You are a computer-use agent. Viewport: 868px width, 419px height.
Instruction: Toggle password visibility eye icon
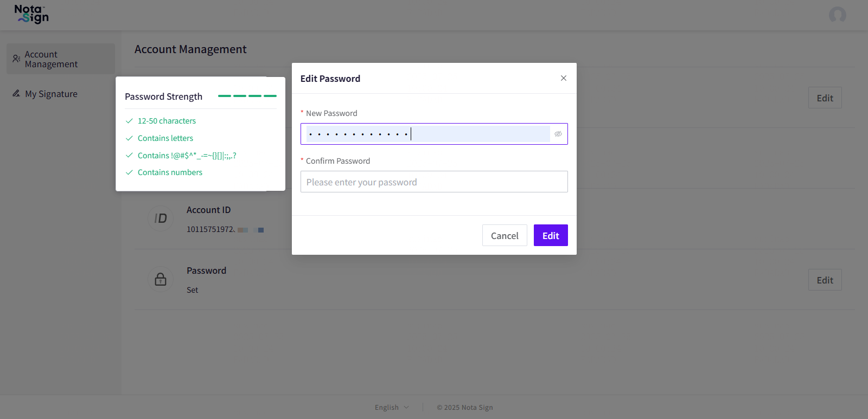(558, 134)
